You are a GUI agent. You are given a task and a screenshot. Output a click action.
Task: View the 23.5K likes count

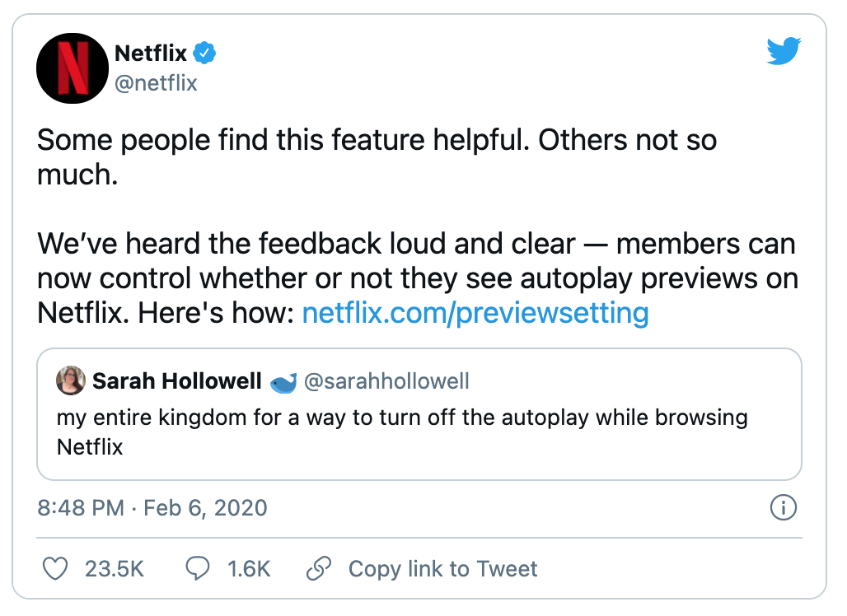115,569
